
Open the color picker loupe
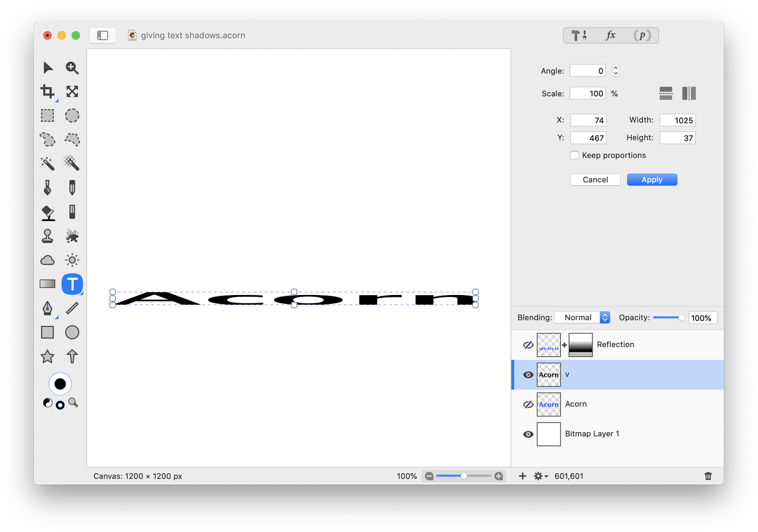point(73,402)
